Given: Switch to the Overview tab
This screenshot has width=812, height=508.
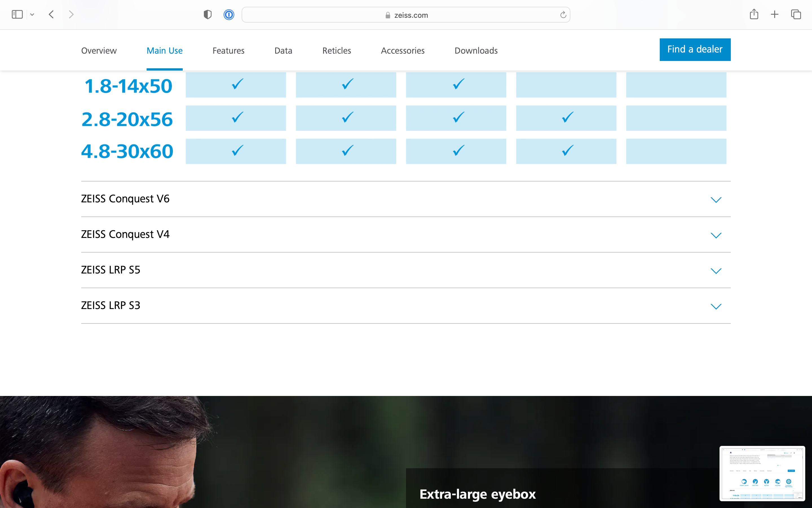Looking at the screenshot, I should click(99, 51).
